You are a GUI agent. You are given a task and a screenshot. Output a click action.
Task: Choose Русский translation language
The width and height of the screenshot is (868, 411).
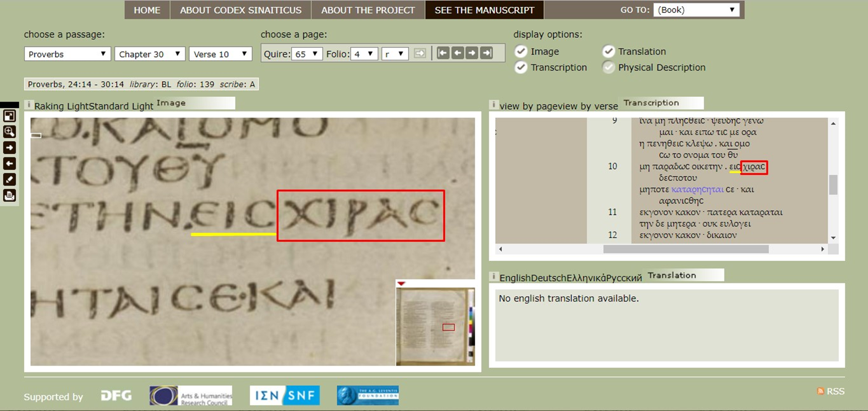click(x=624, y=278)
